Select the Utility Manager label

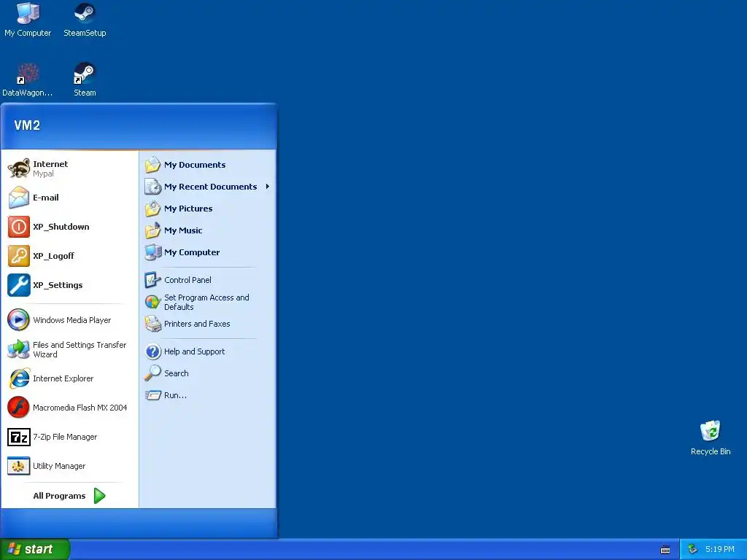click(x=59, y=466)
